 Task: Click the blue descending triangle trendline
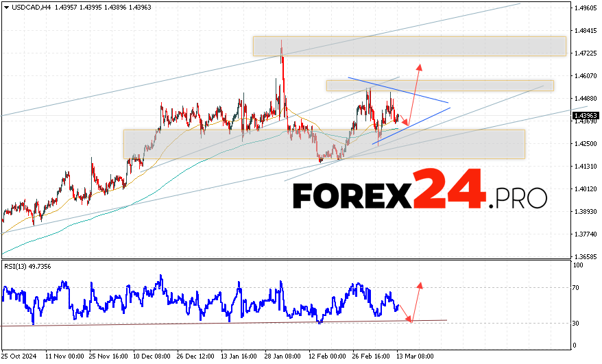[x=398, y=88]
